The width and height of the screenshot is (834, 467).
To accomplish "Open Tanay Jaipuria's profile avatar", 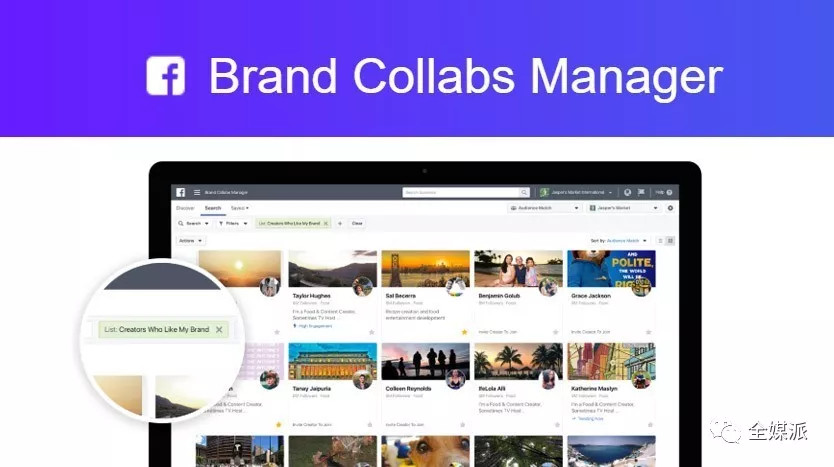I will (362, 380).
